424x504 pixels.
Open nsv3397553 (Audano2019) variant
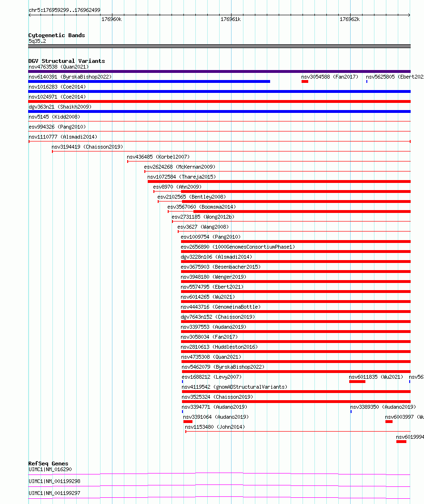pos(213,327)
